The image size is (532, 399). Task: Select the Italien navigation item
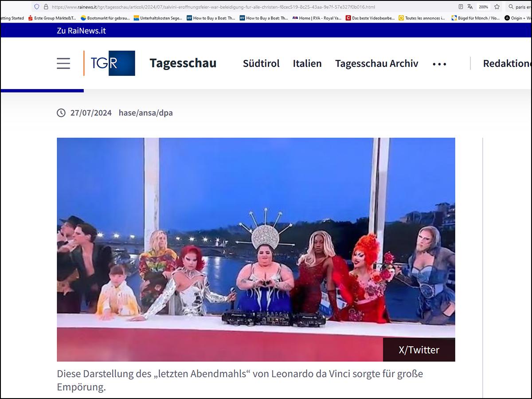[x=307, y=63]
